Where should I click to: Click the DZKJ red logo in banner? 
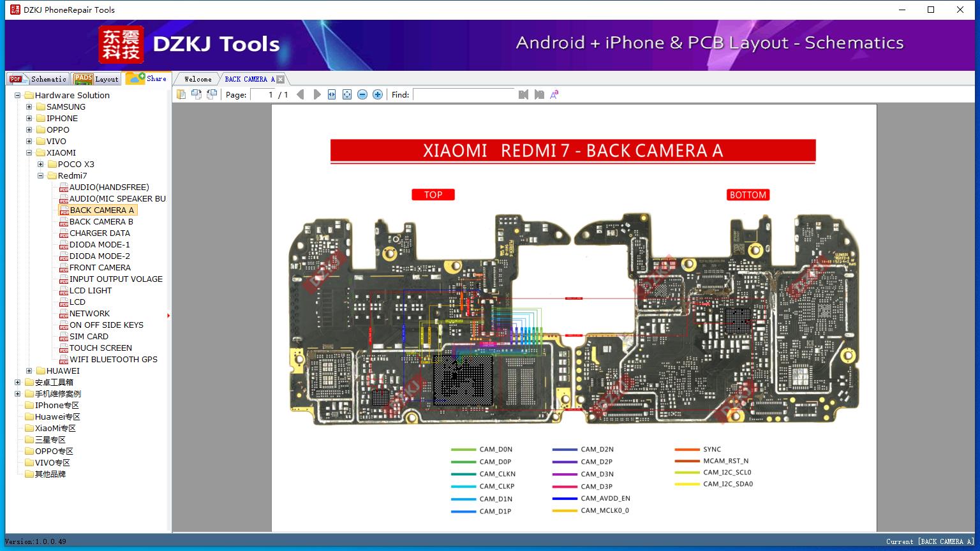coord(121,44)
